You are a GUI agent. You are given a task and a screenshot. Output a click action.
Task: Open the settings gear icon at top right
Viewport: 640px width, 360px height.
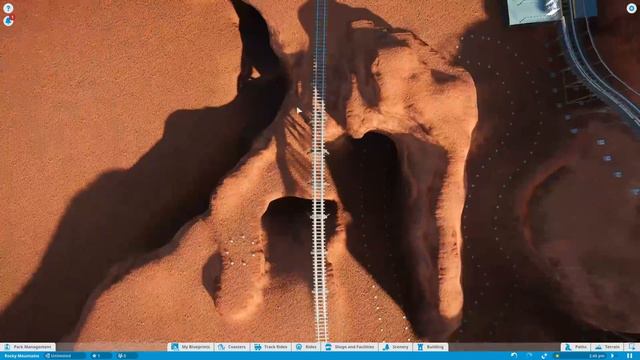pos(631,8)
